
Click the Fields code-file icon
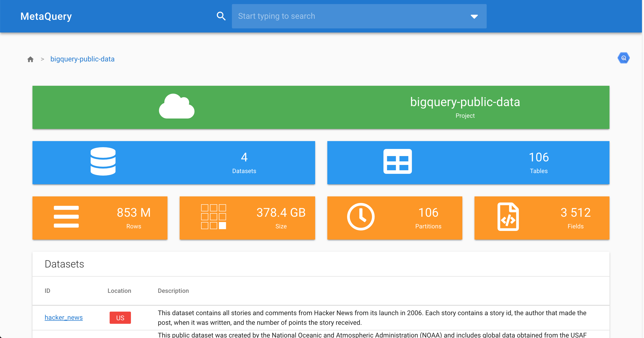(x=508, y=217)
